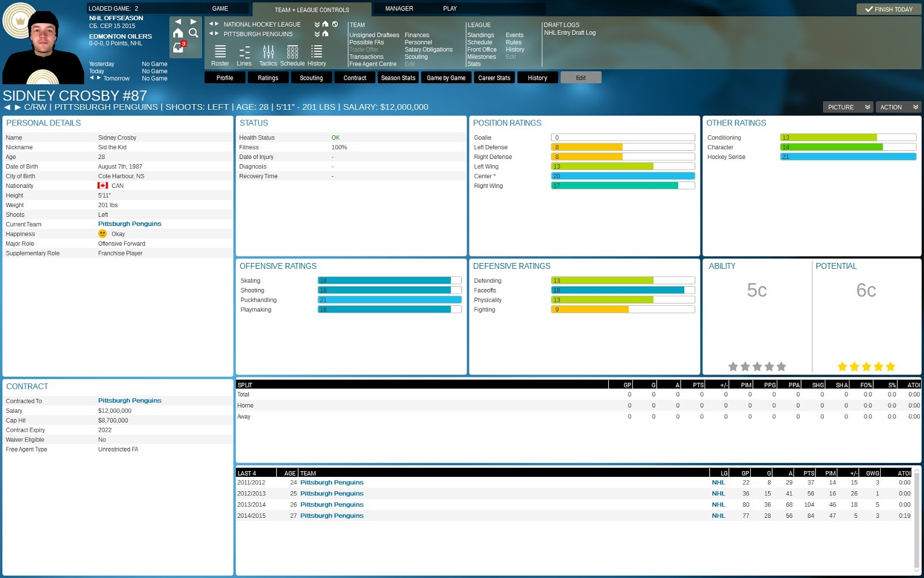Click the Center rating bar showing 20
Screen dimensions: 924x578
[623, 176]
